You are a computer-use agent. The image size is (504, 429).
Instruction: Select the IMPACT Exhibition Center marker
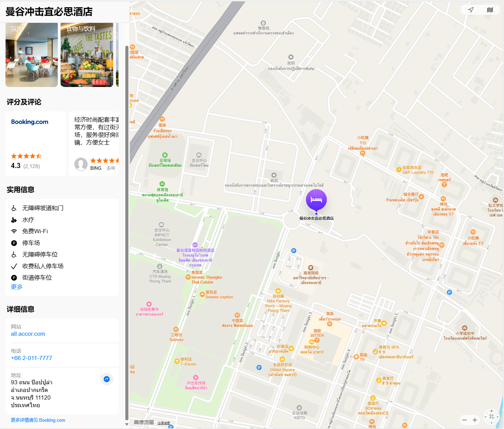pos(161,225)
